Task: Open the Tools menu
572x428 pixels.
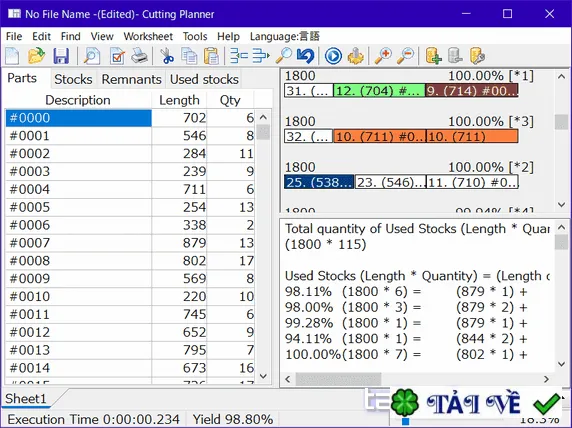Action: [x=195, y=36]
